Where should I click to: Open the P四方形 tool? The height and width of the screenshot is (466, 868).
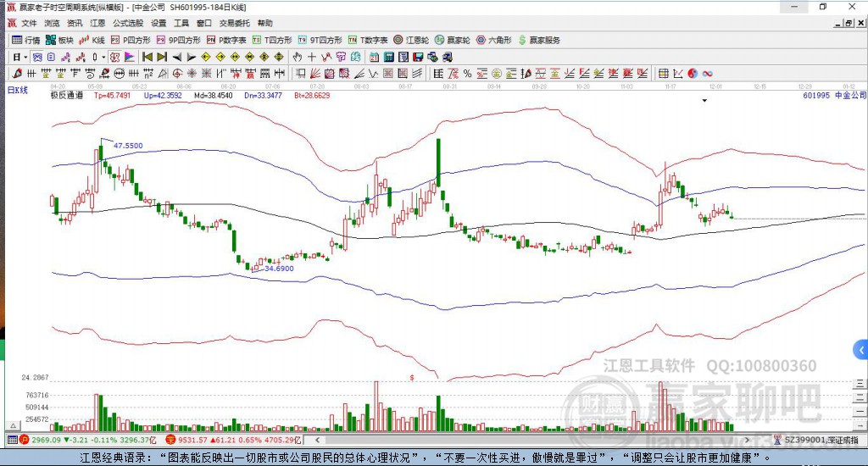[131, 40]
